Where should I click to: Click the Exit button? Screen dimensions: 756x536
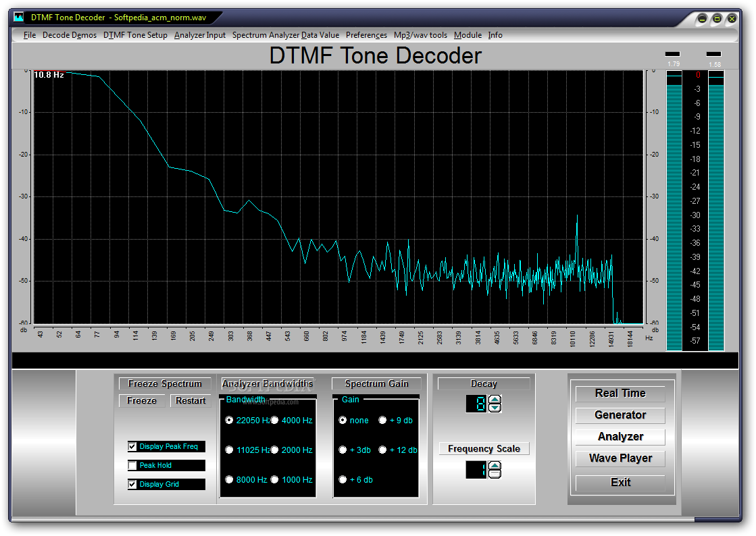(620, 483)
